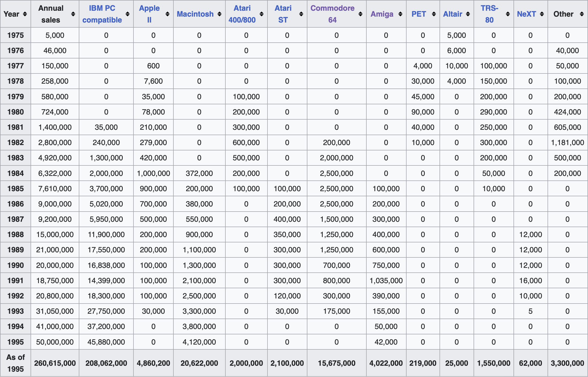Open the Macintosh article link
588x377 pixels.
click(195, 14)
